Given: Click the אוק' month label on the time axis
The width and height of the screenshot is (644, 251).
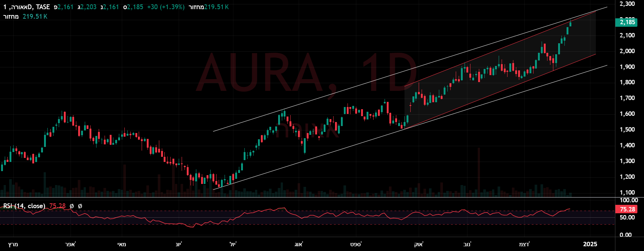Looking at the screenshot, I should pyautogui.click(x=419, y=244).
